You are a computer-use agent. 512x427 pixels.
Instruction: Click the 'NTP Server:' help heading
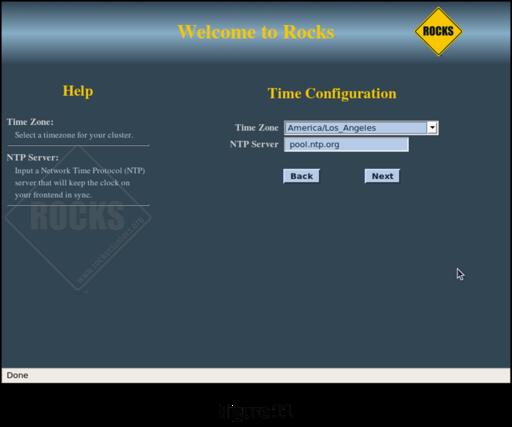coord(33,157)
